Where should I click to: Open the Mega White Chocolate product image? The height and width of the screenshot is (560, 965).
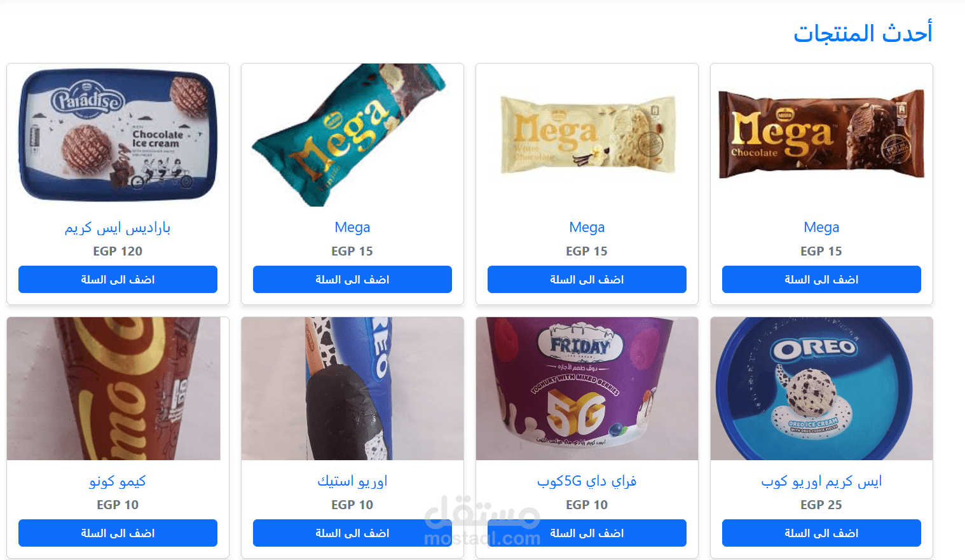pyautogui.click(x=587, y=135)
